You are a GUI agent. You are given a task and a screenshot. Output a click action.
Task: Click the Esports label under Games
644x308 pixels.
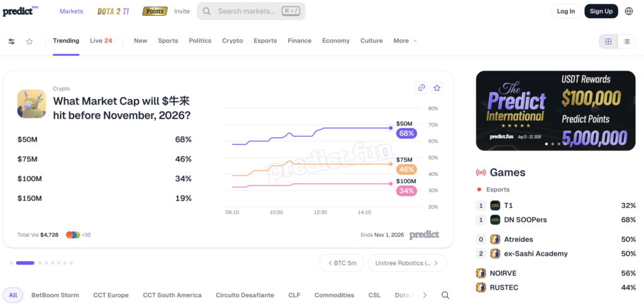(x=498, y=190)
